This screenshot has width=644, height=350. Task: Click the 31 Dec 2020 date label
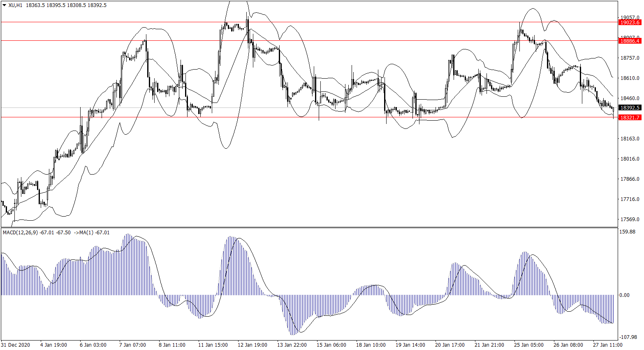pos(16,345)
